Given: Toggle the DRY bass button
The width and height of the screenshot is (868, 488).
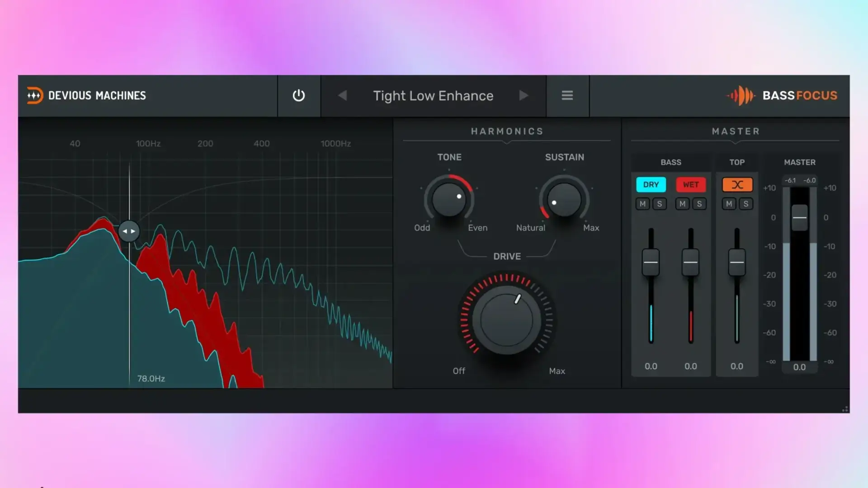Looking at the screenshot, I should 651,184.
